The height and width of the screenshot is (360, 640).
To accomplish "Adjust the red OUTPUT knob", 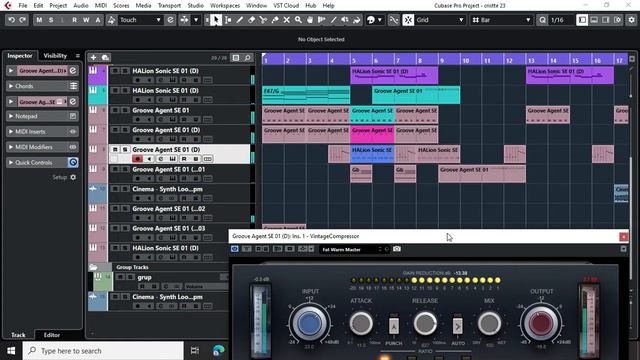I will pyautogui.click(x=541, y=323).
